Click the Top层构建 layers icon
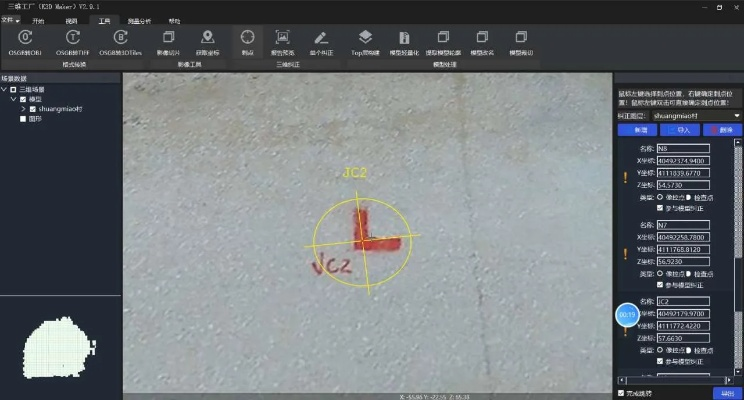The width and height of the screenshot is (744, 400). (365, 39)
